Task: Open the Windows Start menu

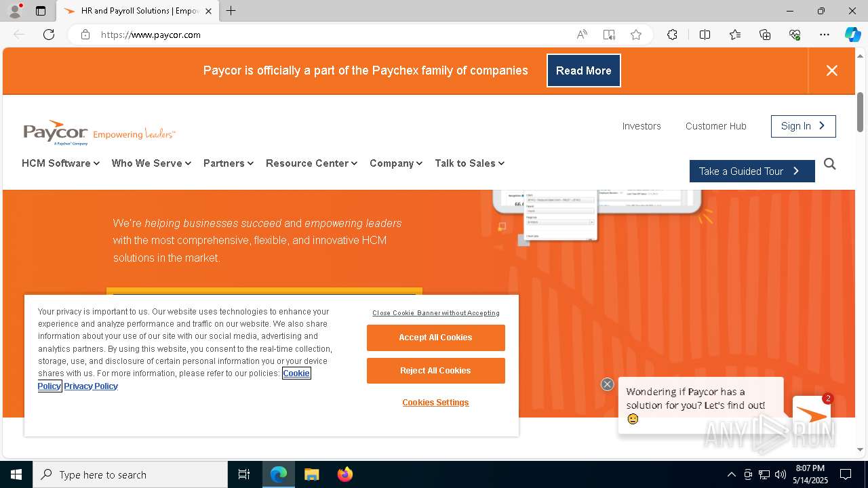Action: pos(16,474)
